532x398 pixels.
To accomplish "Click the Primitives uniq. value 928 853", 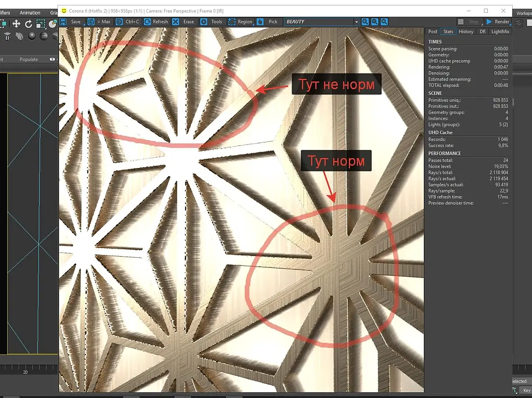I will 500,100.
